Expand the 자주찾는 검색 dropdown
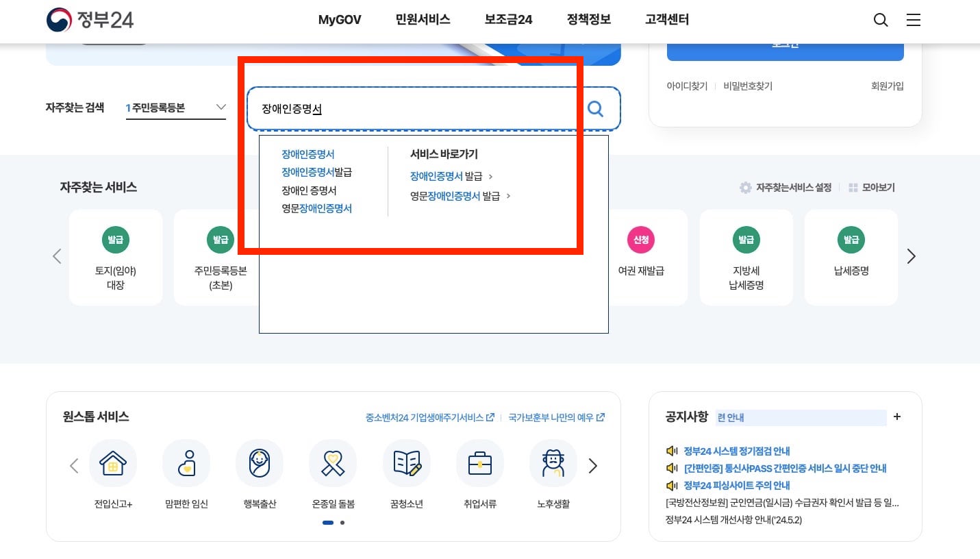Screen dimensions: 980x559 pos(221,107)
